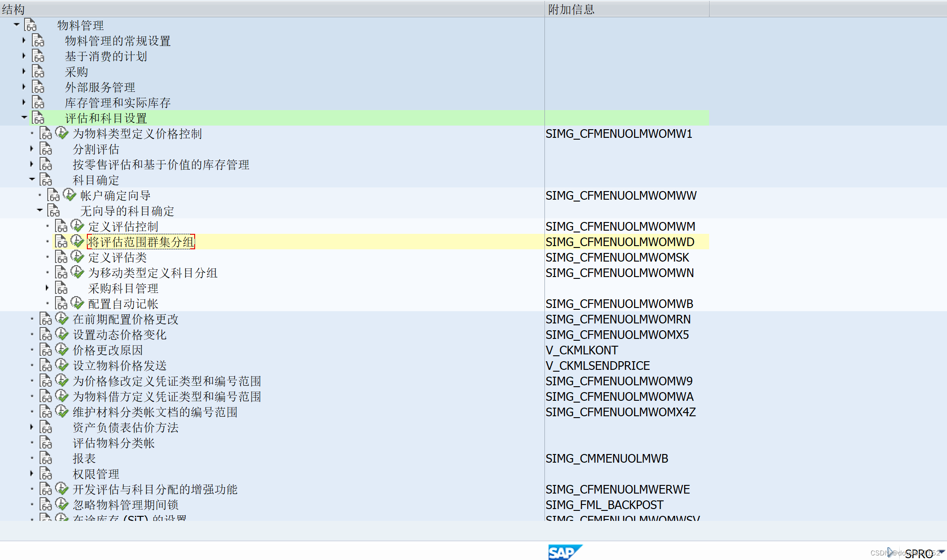Execute the 配置自动记帐 activity icon
The image size is (947, 560).
coord(77,303)
